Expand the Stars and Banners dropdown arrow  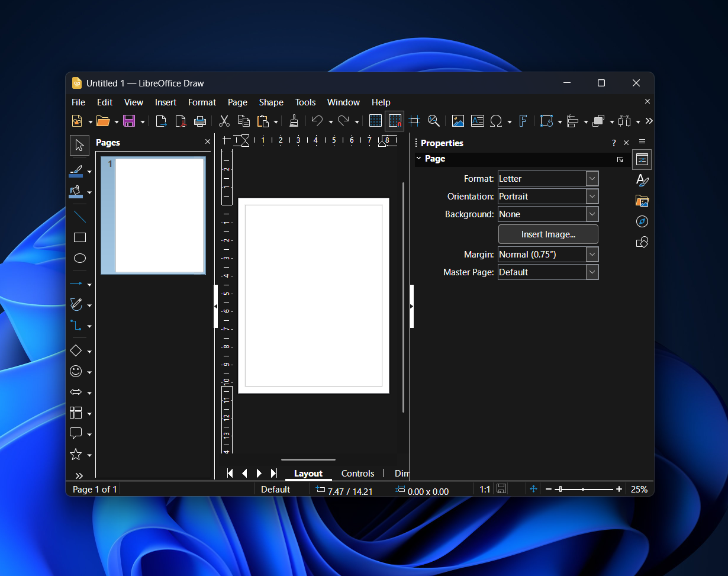tap(89, 455)
